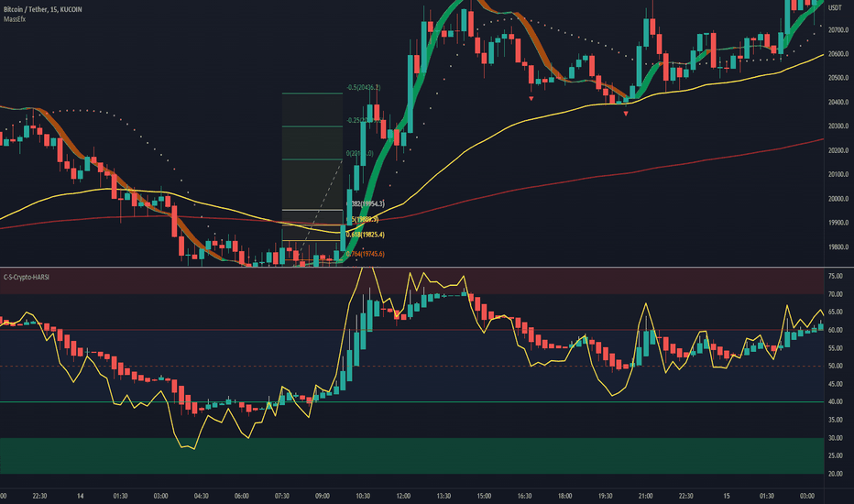Screen dimensions: 854x504
Task: Click the 20100.0 price axis label
Action: (838, 174)
